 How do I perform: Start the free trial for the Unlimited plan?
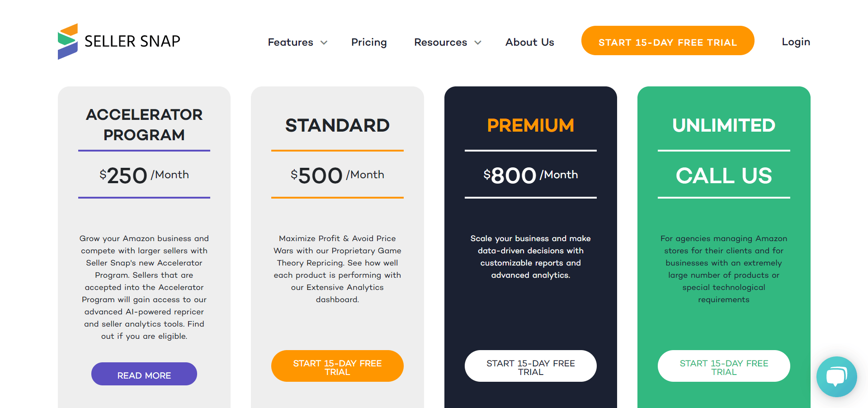pyautogui.click(x=723, y=366)
